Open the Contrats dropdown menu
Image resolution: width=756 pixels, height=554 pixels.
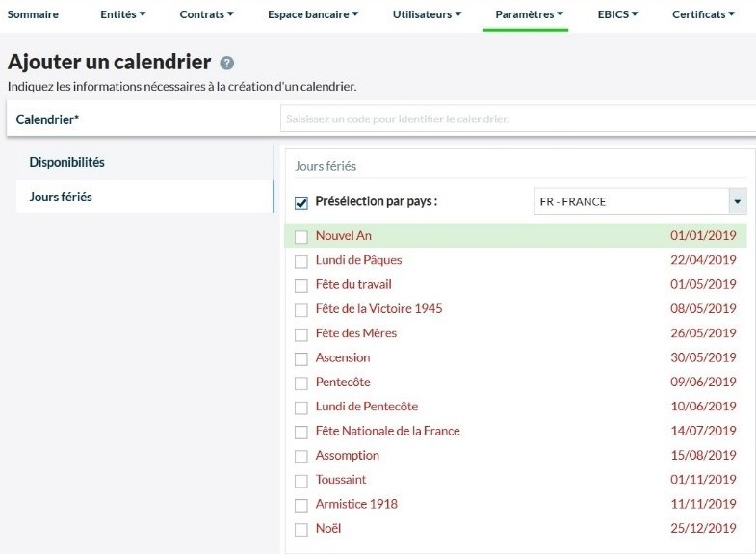[x=207, y=14]
